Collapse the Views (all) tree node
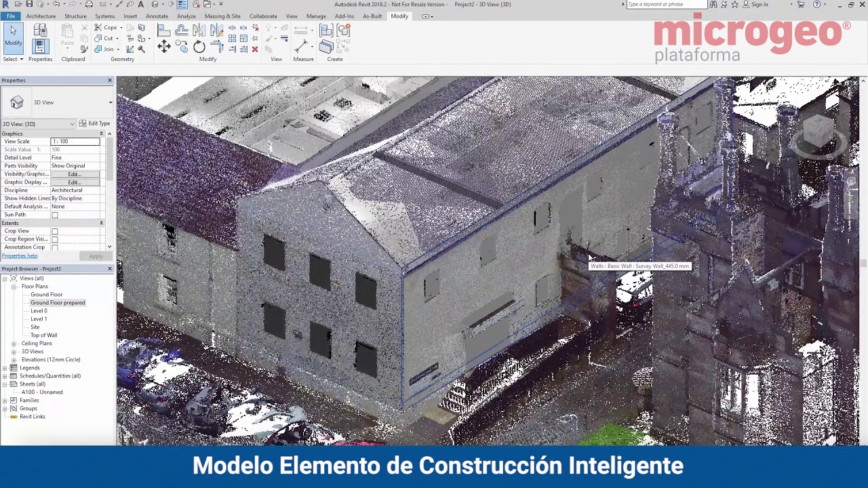Viewport: 868px width, 488px height. tap(5, 279)
